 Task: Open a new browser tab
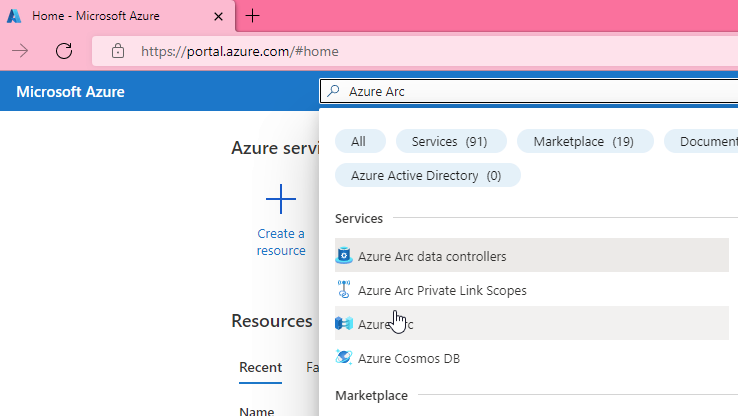click(x=253, y=16)
